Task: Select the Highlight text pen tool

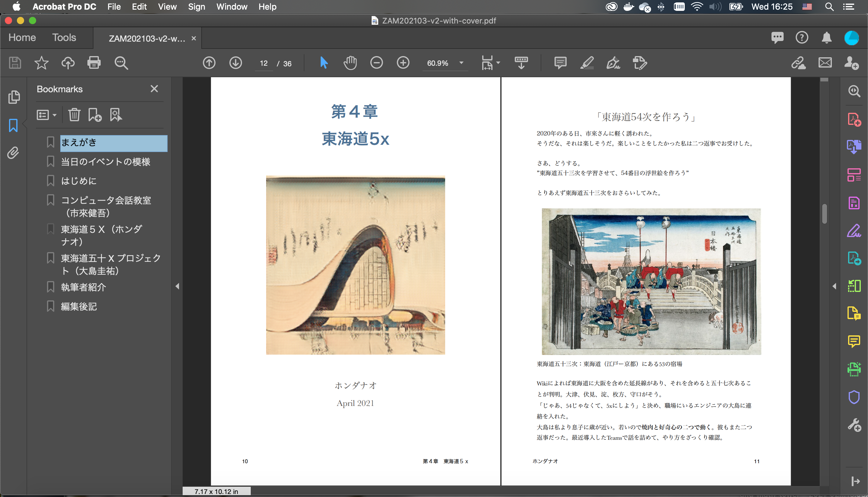Action: coord(587,63)
